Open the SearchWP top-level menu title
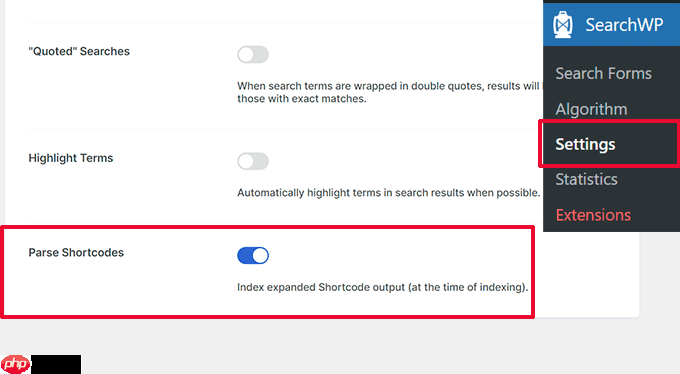 point(624,25)
